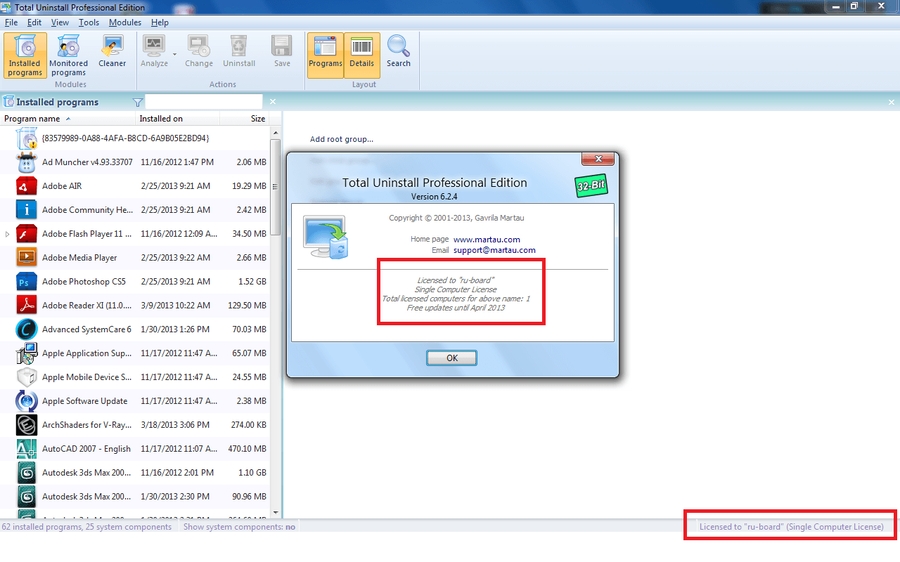The height and width of the screenshot is (562, 900).
Task: Click the support@martau.com email link
Action: [494, 250]
